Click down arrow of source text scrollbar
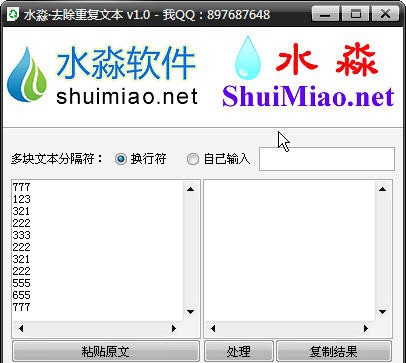Screen dimensions: 406x363 coord(191,312)
